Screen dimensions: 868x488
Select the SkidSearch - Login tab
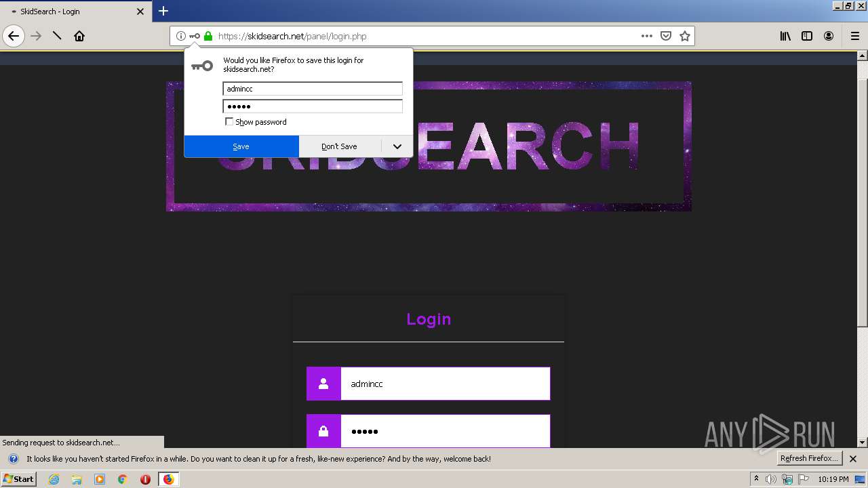click(75, 12)
